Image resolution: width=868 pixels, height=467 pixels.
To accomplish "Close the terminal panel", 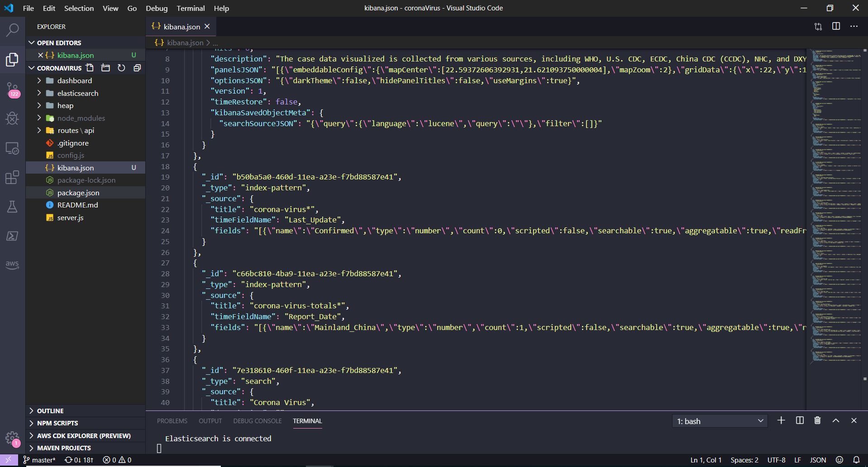I will click(854, 420).
